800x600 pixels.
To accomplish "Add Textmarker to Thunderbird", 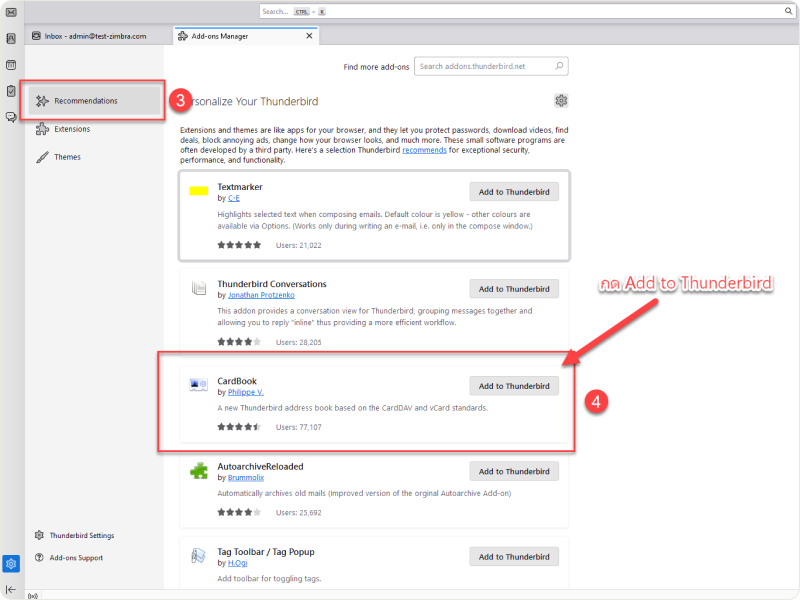I will (514, 192).
